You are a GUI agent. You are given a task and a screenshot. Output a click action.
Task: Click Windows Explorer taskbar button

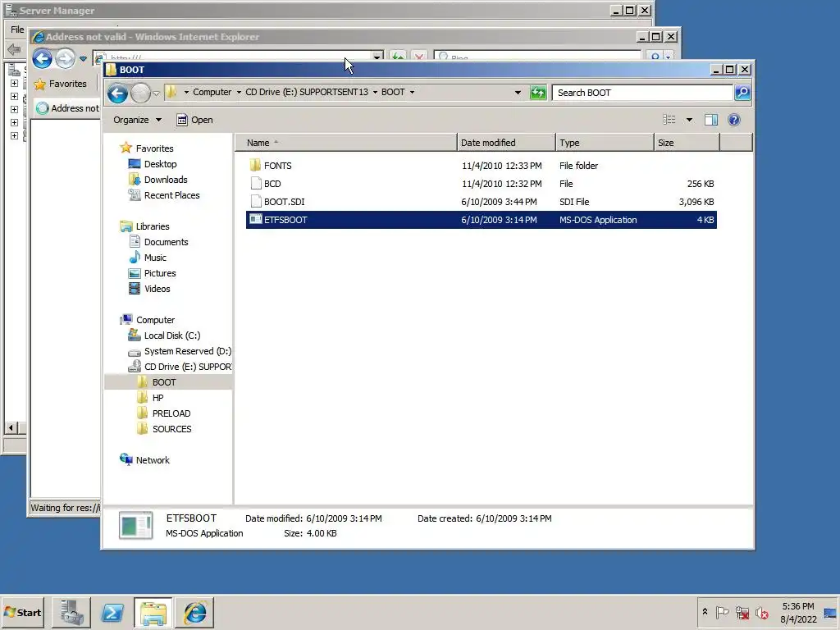point(153,612)
